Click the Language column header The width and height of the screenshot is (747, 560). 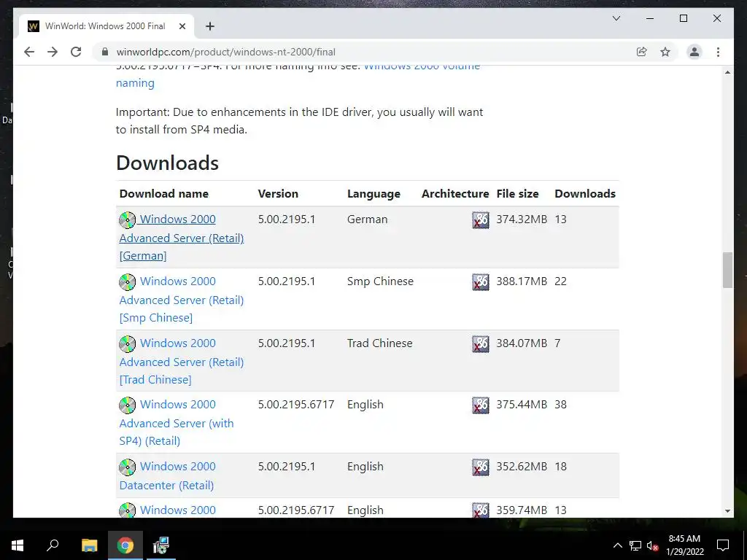[x=374, y=194]
